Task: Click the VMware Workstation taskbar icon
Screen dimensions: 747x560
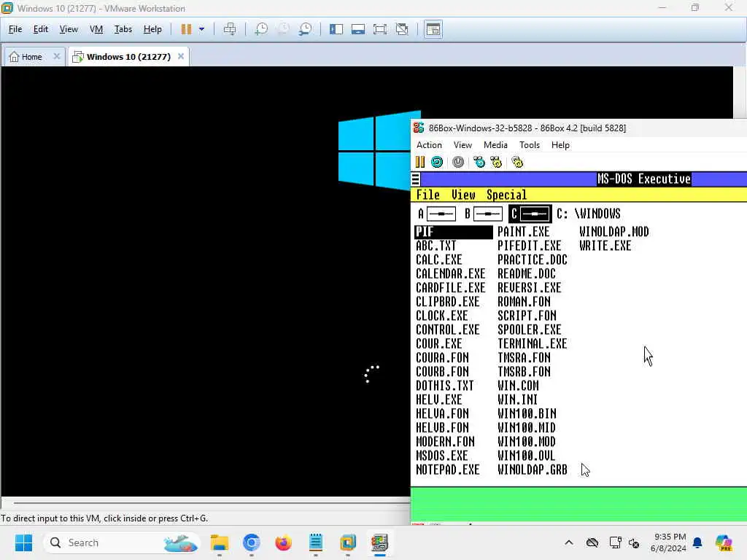Action: click(x=348, y=542)
